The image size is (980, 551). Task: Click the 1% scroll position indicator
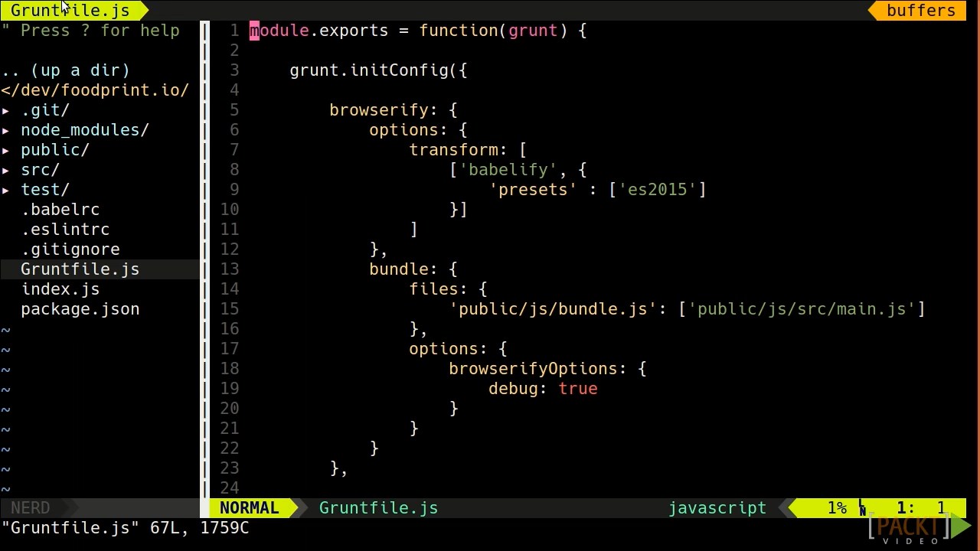[837, 508]
